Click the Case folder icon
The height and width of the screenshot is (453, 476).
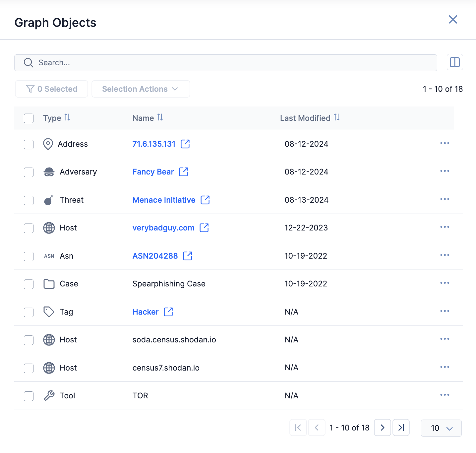point(49,284)
